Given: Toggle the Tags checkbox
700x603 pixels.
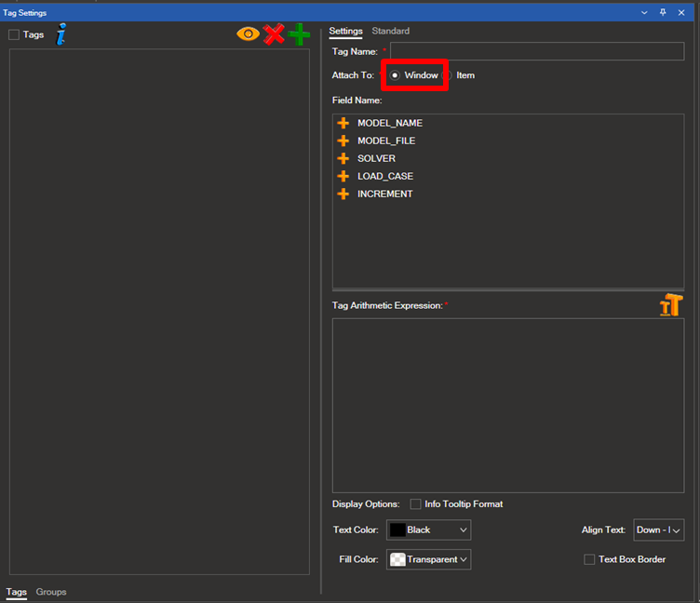Looking at the screenshot, I should pyautogui.click(x=14, y=34).
